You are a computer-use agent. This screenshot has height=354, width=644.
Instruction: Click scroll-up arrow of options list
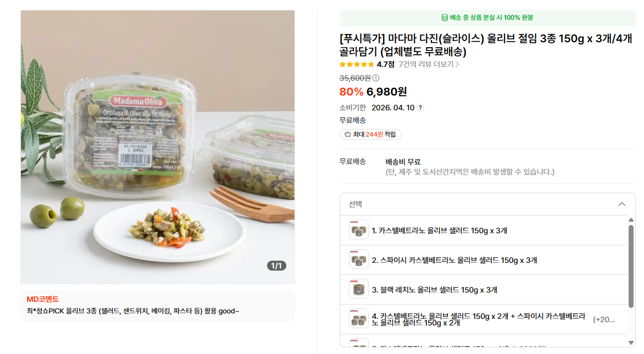pyautogui.click(x=631, y=220)
